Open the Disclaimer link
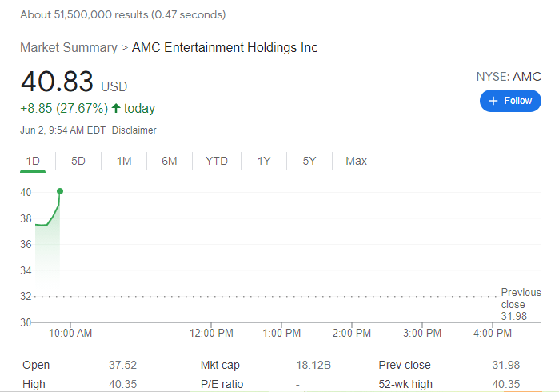The height and width of the screenshot is (392, 559). click(134, 130)
